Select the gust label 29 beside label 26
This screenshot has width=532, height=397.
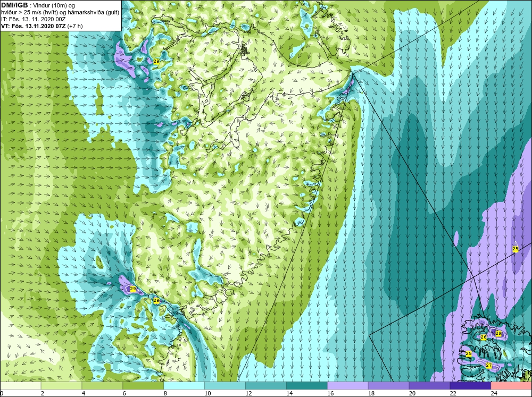coord(498,333)
